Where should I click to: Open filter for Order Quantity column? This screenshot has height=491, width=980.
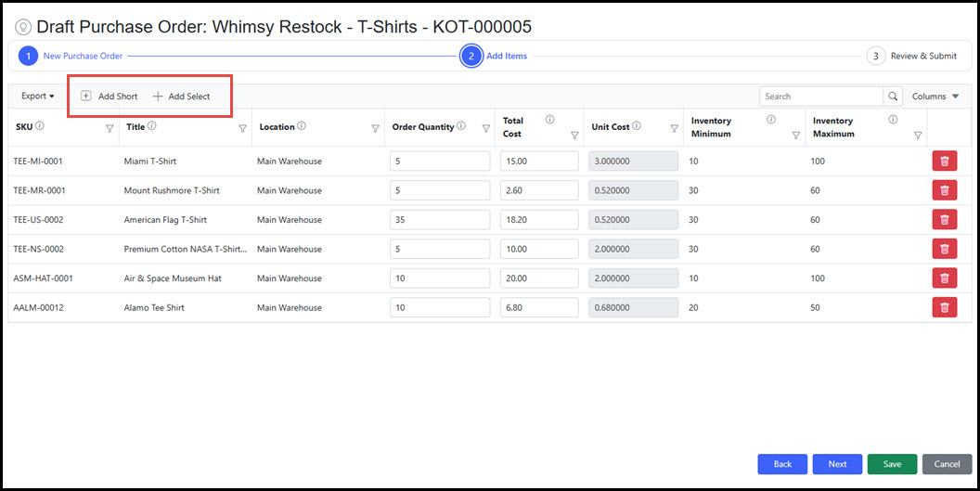point(485,129)
